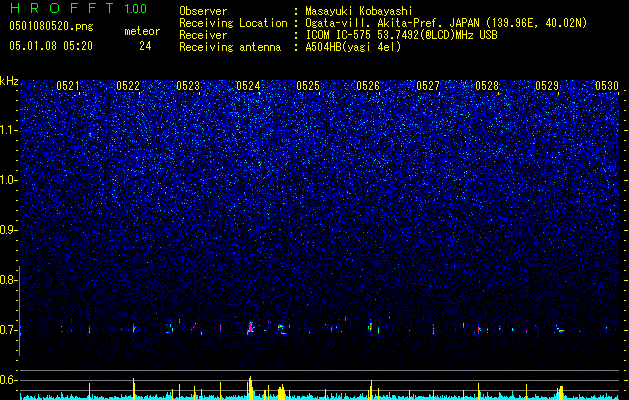Screen dimensions: 629x400
Task: Click the kHz axis unit label
Action: coord(9,81)
